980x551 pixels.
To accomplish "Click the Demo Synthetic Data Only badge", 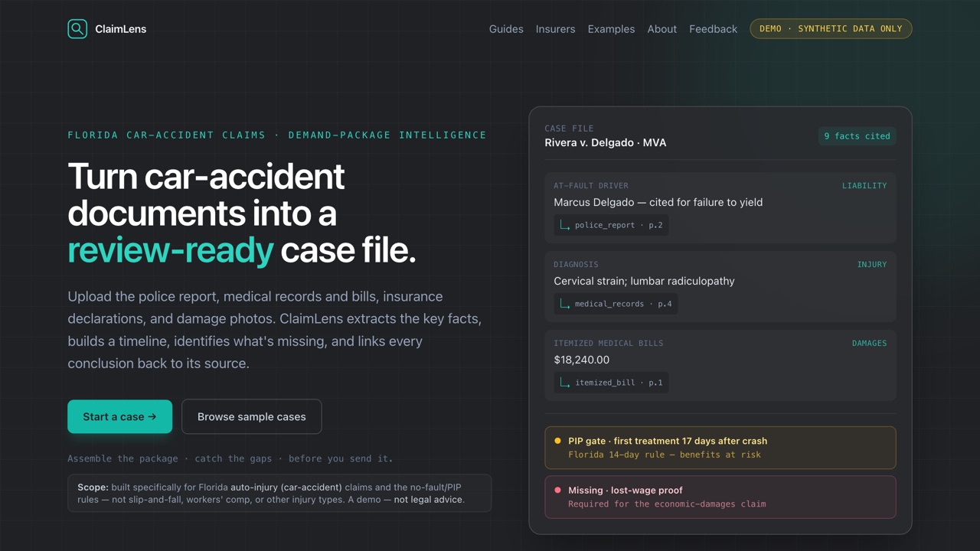I will pyautogui.click(x=831, y=29).
